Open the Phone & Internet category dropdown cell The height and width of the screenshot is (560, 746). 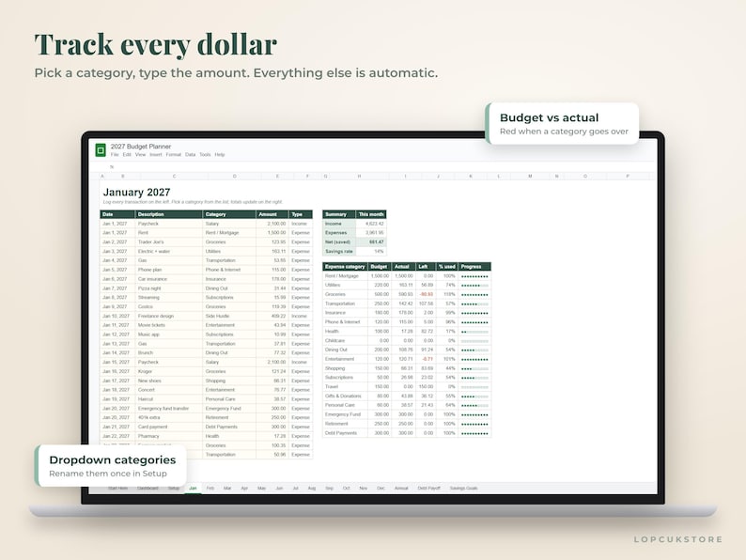coord(229,270)
